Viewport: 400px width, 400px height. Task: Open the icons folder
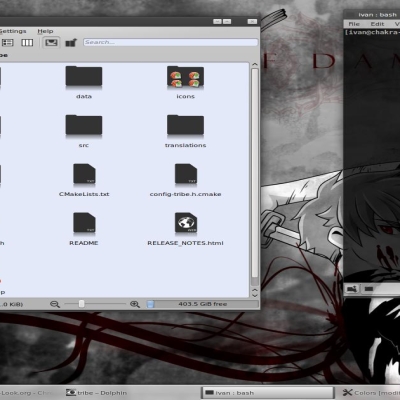[185, 77]
